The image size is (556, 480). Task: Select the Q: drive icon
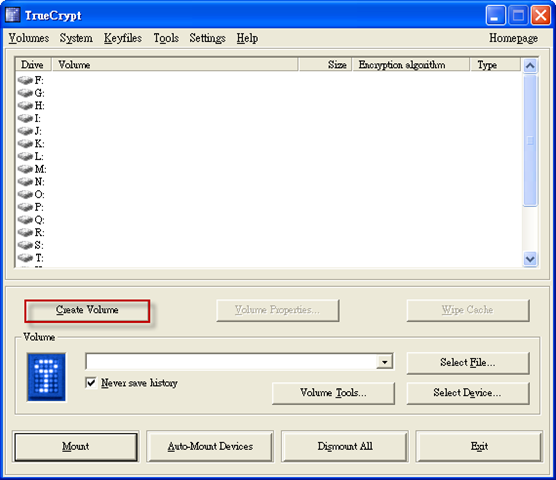[x=25, y=220]
